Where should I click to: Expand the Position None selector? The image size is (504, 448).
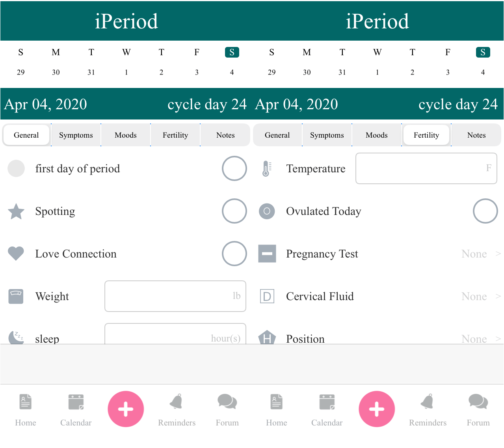pos(481,338)
